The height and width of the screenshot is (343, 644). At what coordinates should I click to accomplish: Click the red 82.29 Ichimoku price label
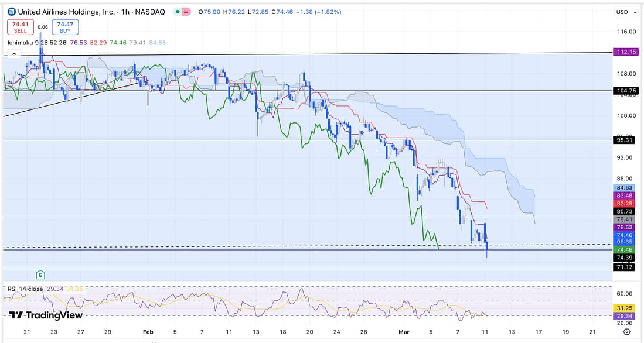(x=623, y=203)
